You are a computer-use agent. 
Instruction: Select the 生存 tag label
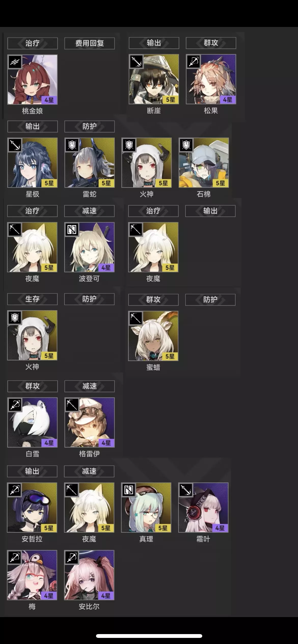(x=32, y=299)
